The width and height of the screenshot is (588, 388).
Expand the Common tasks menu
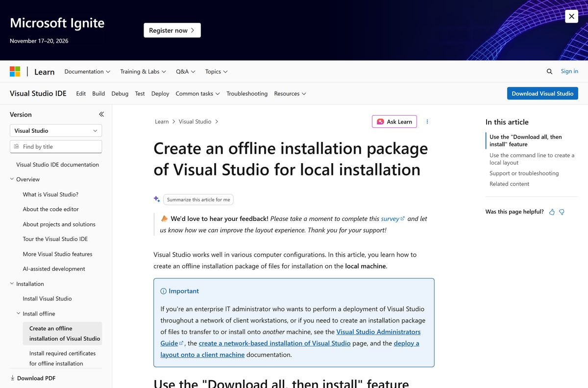(x=197, y=94)
